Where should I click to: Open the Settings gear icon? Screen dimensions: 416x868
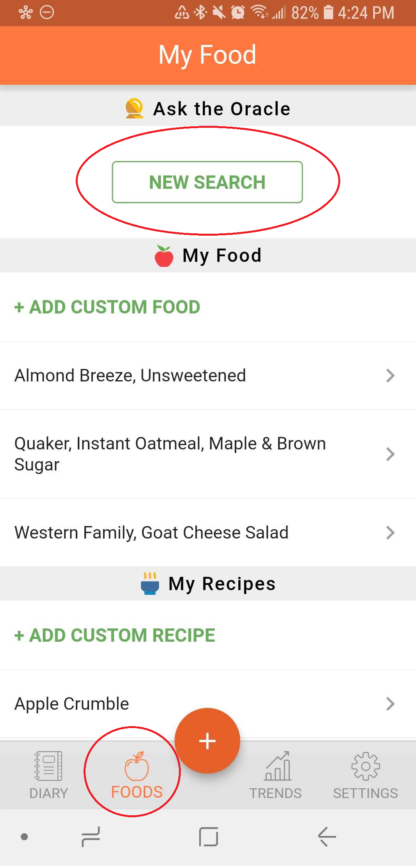tap(365, 766)
